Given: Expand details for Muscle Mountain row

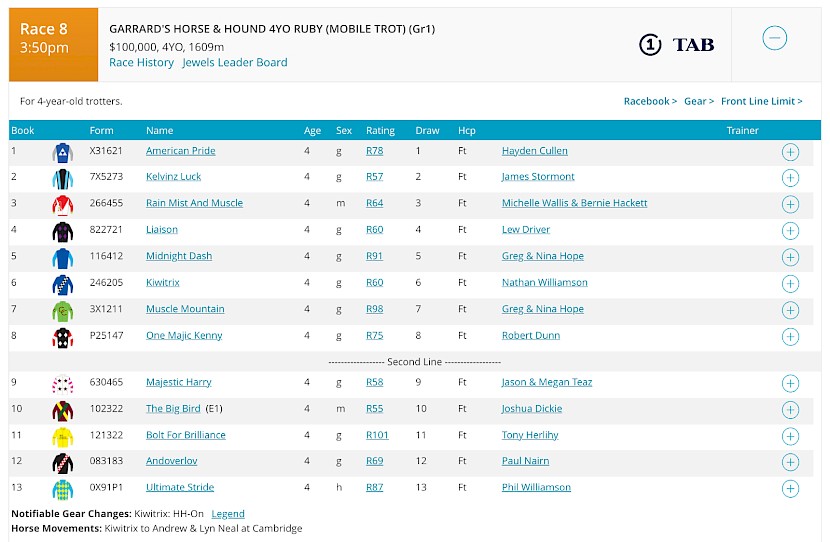Looking at the screenshot, I should click(x=790, y=310).
